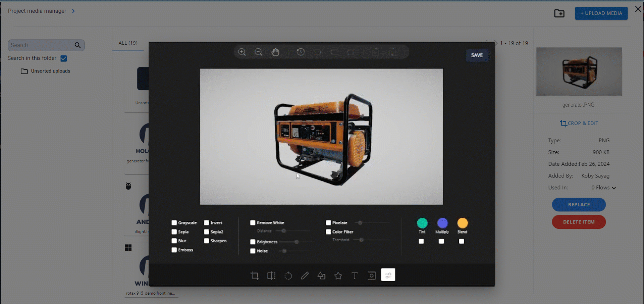Create a new folder

pos(559,13)
